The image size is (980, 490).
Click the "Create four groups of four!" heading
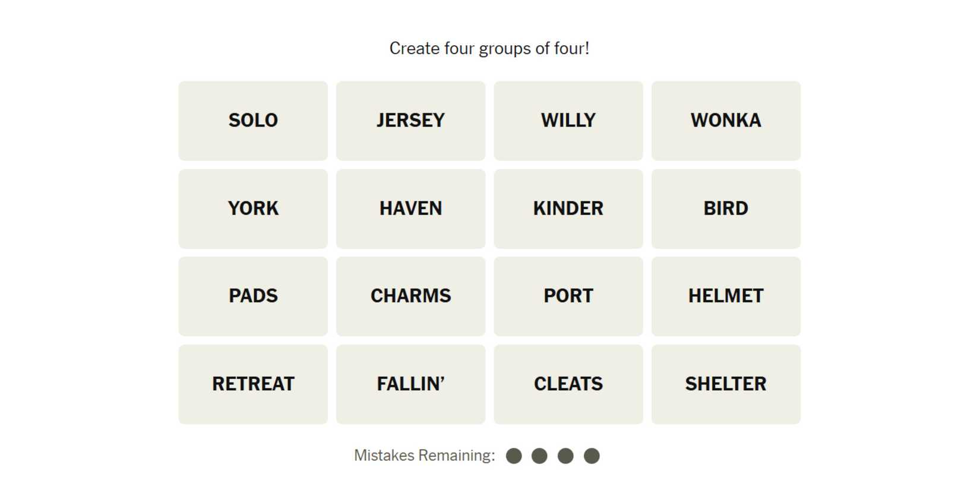(489, 48)
